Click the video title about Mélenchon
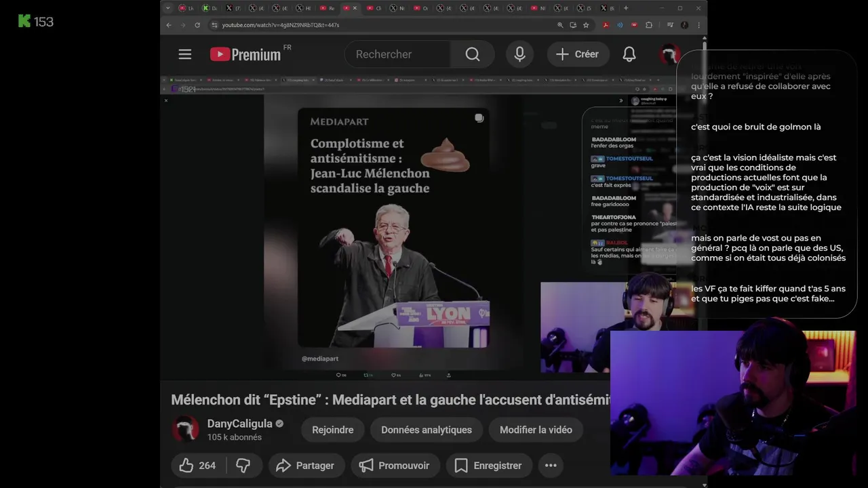This screenshot has width=868, height=488. click(392, 400)
